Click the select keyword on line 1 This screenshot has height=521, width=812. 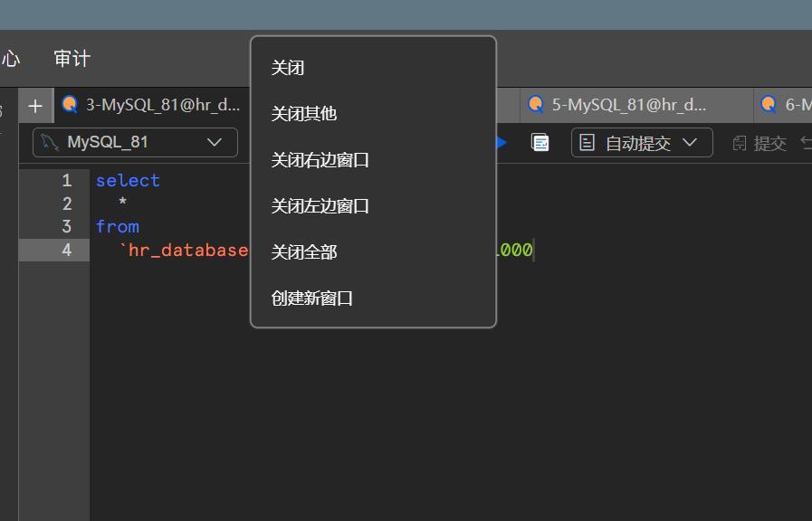[128, 181]
